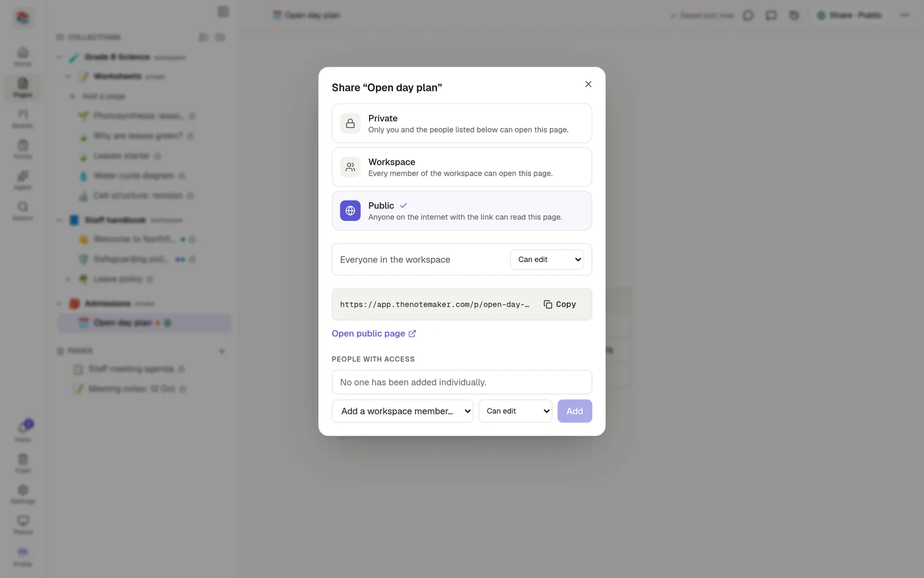This screenshot has width=924, height=578.
Task: Open the Add a workspace member dropdown
Action: point(403,411)
